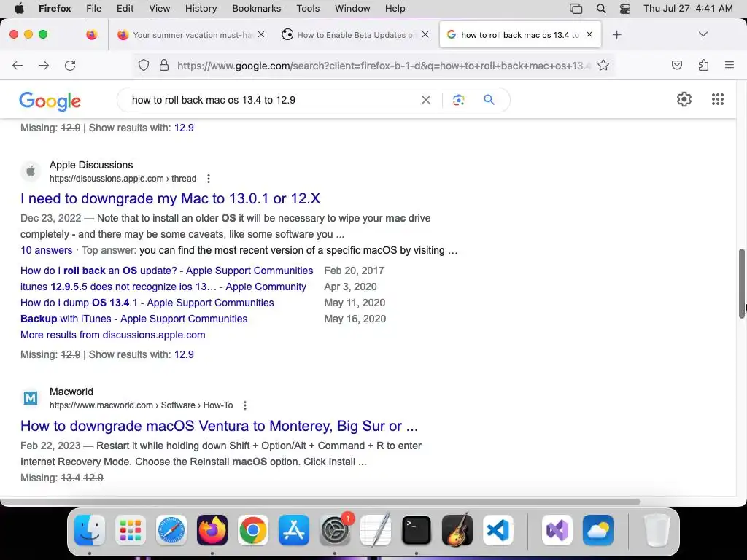Image resolution: width=747 pixels, height=560 pixels.
Task: Clear the Google search box with X
Action: [426, 100]
